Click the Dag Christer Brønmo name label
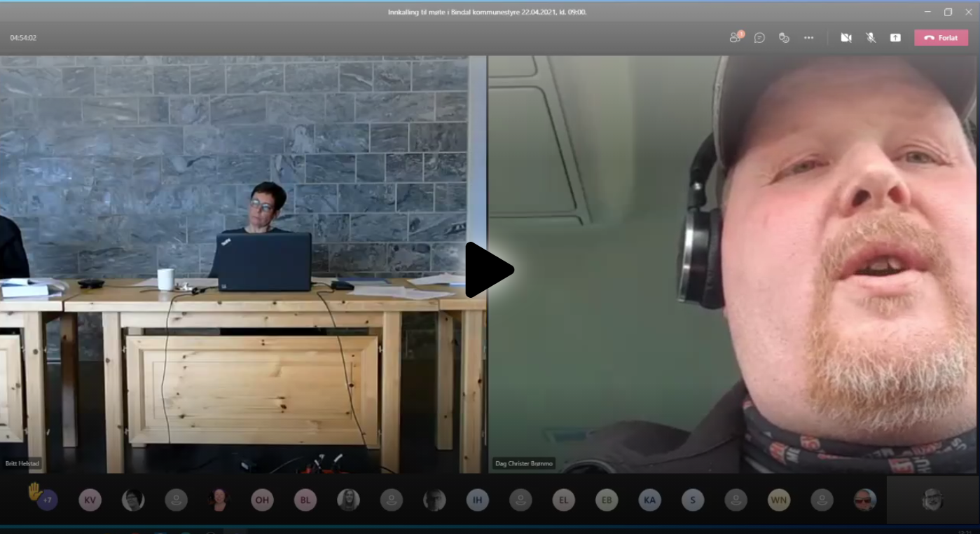This screenshot has height=534, width=980. tap(523, 464)
